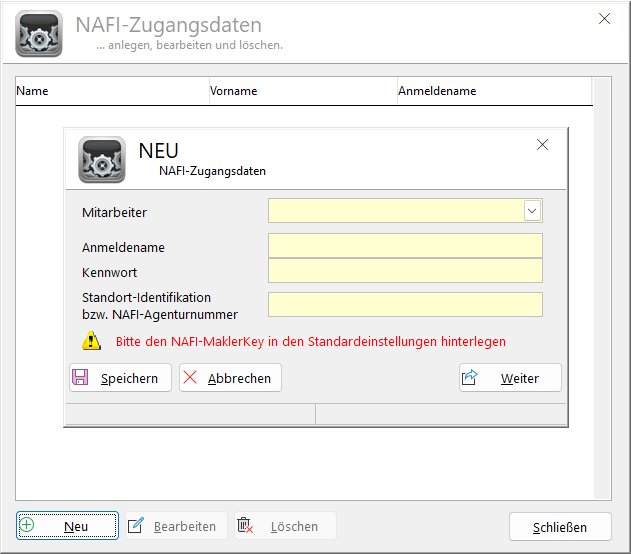Click inside the Mitarbeiter combo box field
The width and height of the screenshot is (631, 554).
pos(395,210)
